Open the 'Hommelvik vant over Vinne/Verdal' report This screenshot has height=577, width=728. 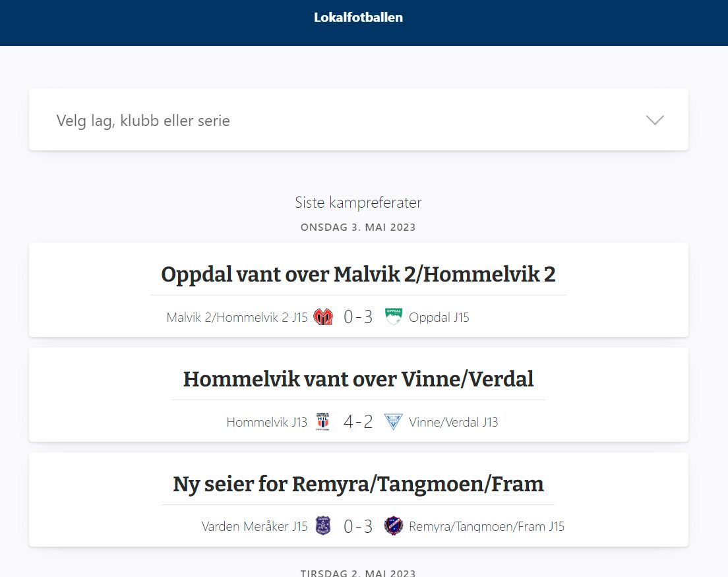358,379
